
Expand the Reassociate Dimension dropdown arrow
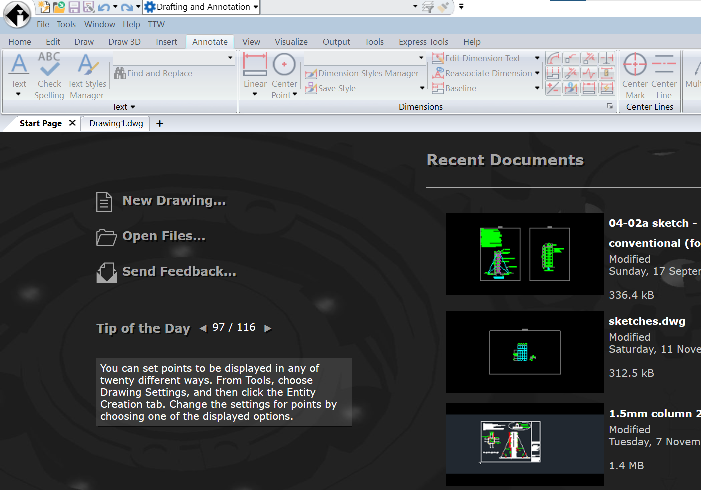(x=537, y=73)
